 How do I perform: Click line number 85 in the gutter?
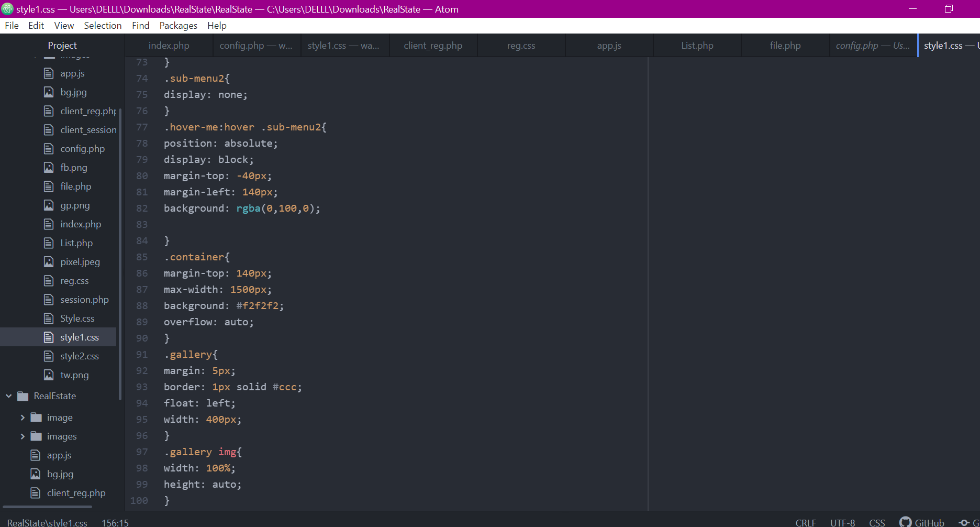[x=142, y=257]
